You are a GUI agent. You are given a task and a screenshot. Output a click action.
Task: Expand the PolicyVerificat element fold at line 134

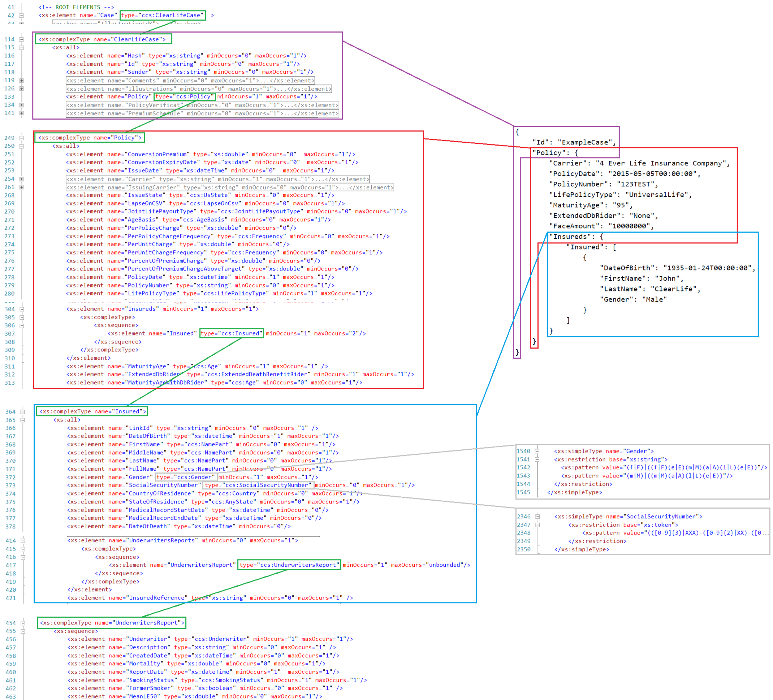pyautogui.click(x=21, y=105)
